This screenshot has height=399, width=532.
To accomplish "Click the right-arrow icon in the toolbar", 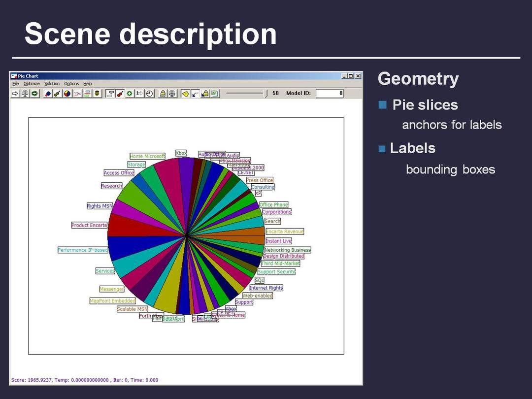I will point(15,93).
